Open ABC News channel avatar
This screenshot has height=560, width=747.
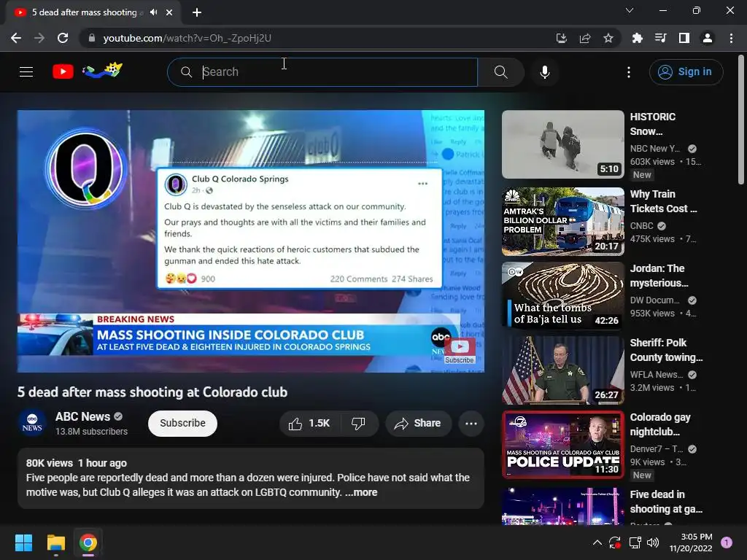(x=32, y=424)
